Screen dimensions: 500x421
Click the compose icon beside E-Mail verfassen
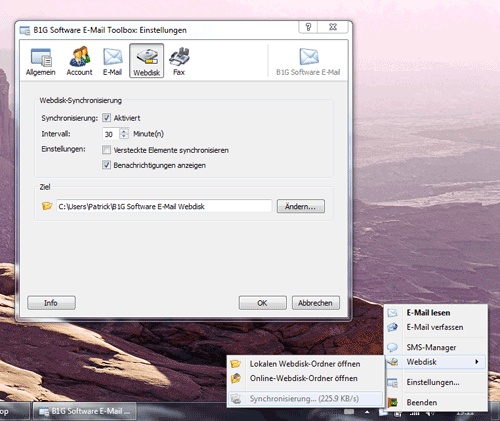click(393, 327)
